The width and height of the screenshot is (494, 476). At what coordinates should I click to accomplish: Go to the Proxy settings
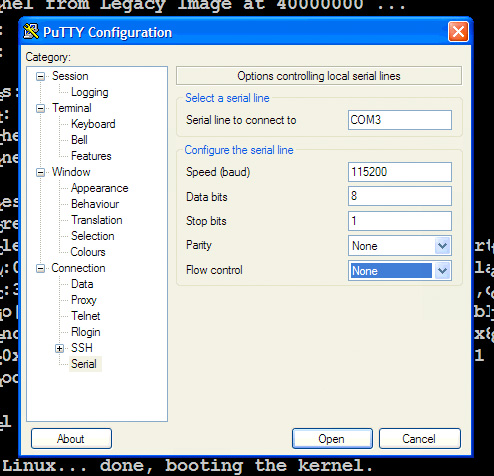[84, 300]
